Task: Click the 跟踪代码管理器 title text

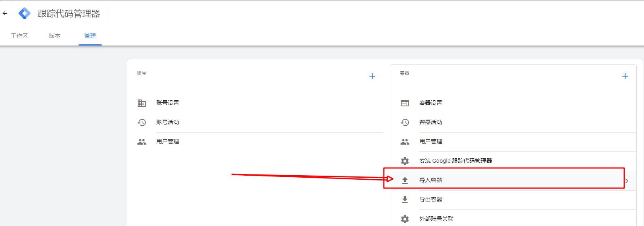Action: [x=69, y=14]
